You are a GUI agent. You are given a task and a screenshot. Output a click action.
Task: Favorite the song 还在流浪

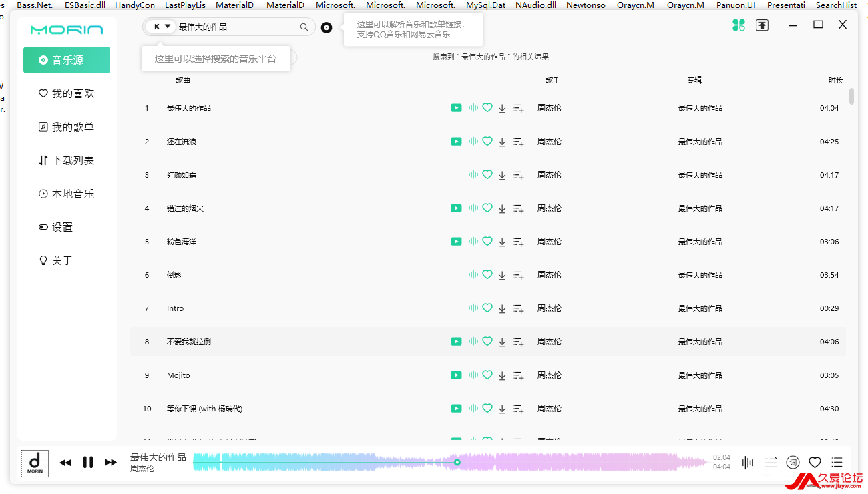pyautogui.click(x=487, y=142)
